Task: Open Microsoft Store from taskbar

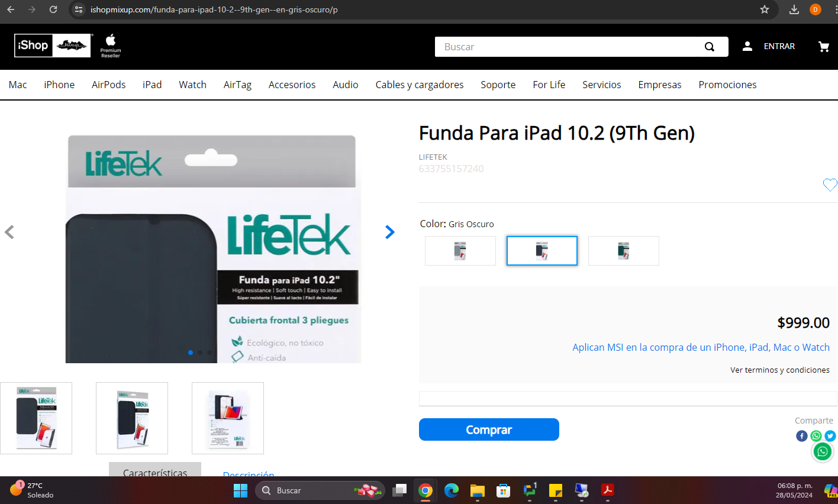Action: click(504, 490)
